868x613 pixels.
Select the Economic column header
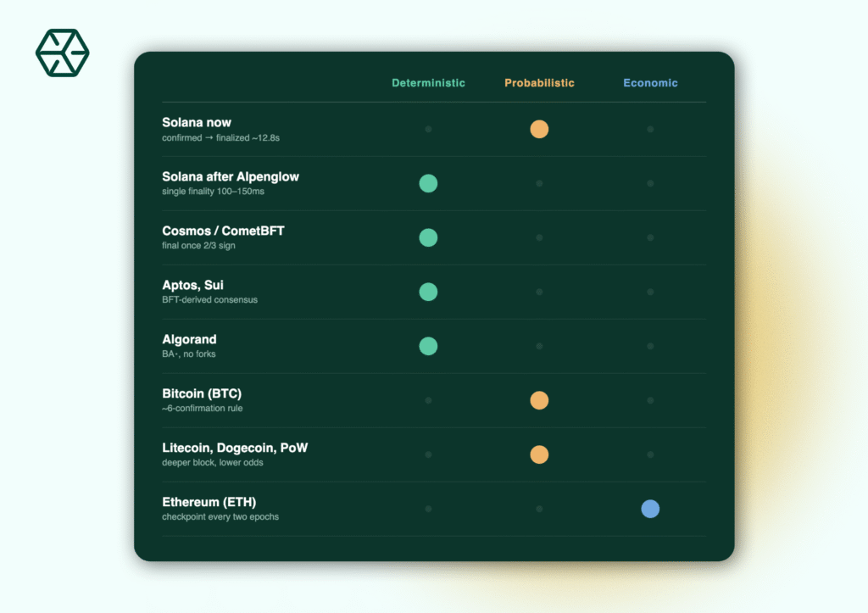(x=650, y=83)
